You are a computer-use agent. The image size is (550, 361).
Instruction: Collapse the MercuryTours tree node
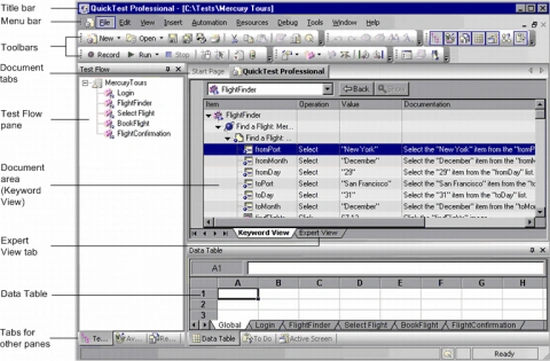(85, 83)
